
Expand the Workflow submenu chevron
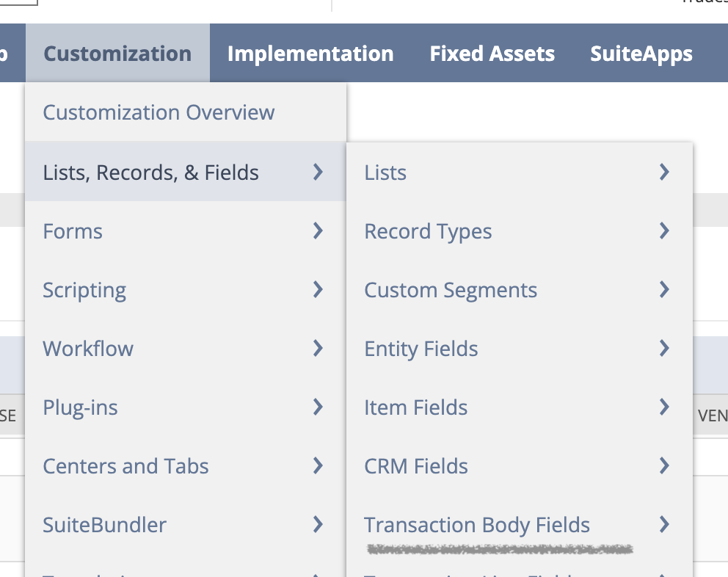click(318, 349)
